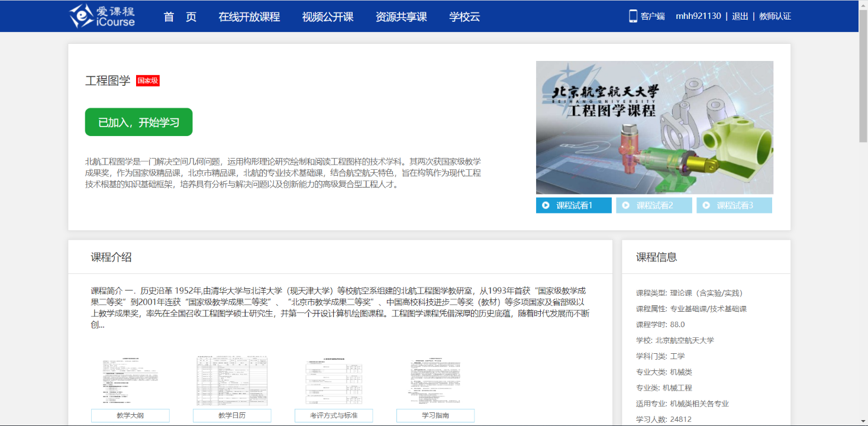868x426 pixels.
Task: Click play icon on 课程试看3
Action: [x=706, y=206]
